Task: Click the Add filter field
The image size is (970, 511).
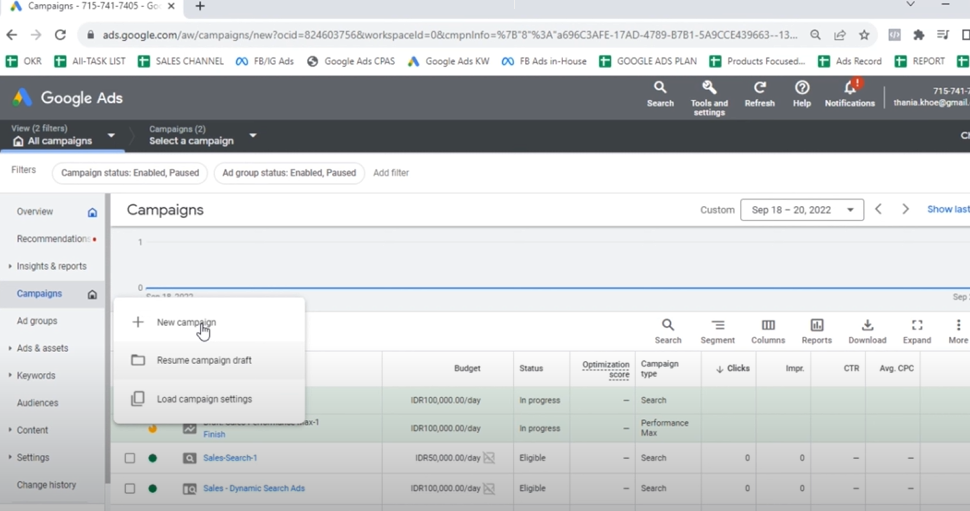Action: click(391, 173)
